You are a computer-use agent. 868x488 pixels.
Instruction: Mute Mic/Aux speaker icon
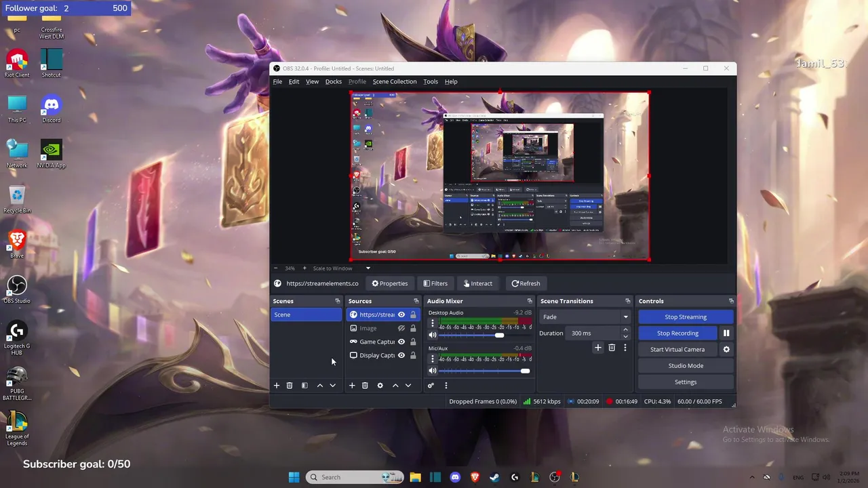[433, 371]
